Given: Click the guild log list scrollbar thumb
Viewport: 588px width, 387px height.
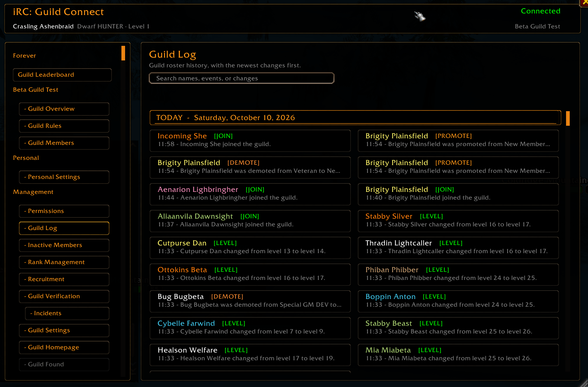Looking at the screenshot, I should click(568, 118).
